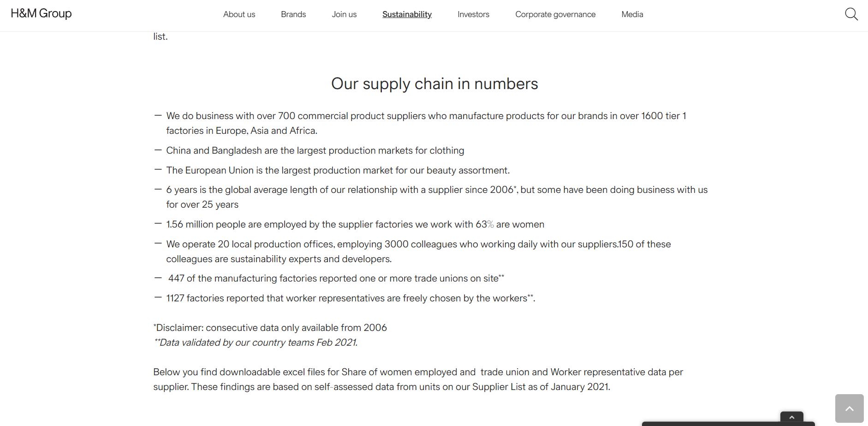Open the search magnifier icon

tap(851, 14)
